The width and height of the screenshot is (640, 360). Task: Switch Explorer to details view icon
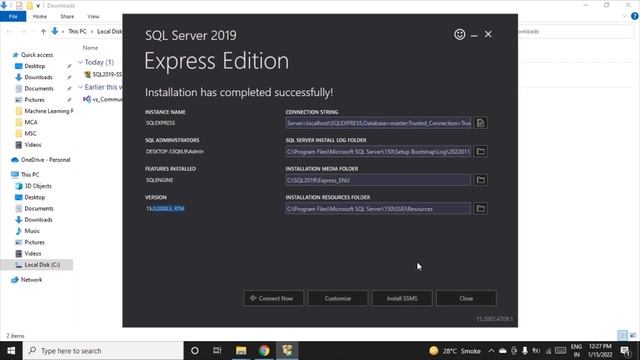[x=622, y=336]
